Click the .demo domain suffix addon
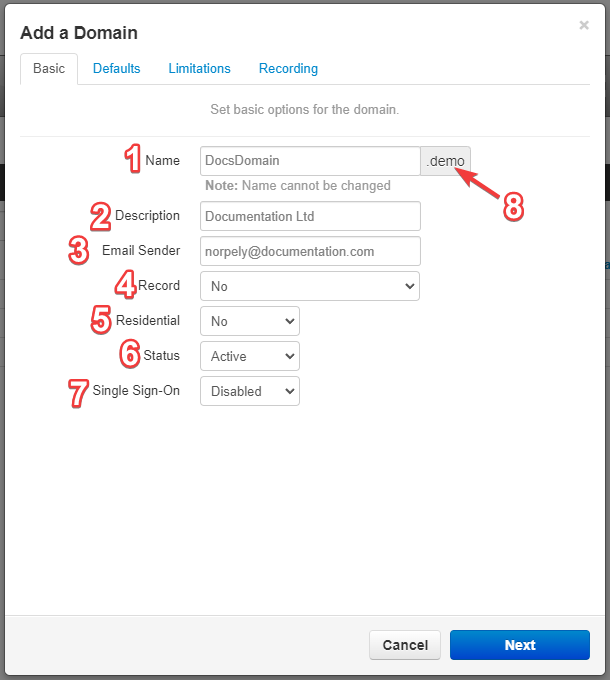Image resolution: width=610 pixels, height=680 pixels. 445,161
